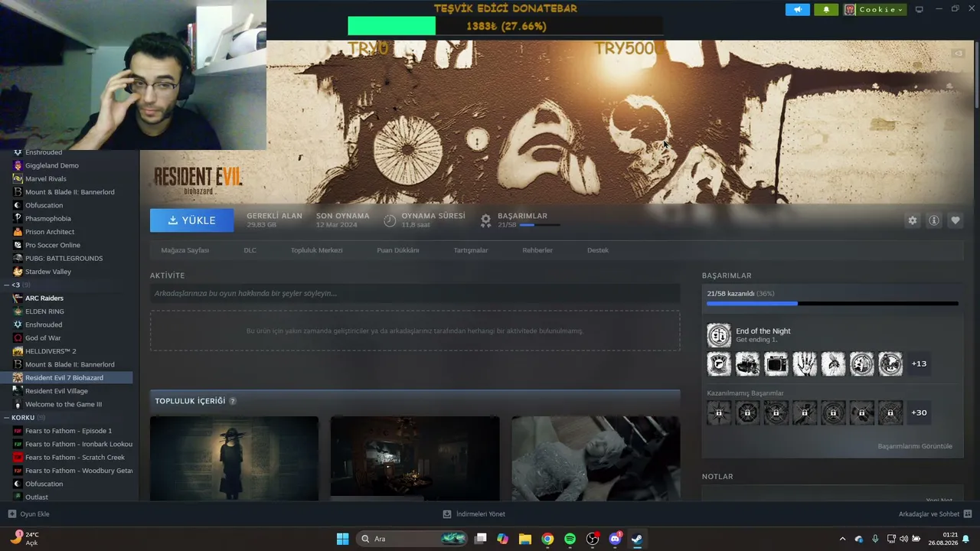
Task: Open game info icon
Action: tap(933, 220)
